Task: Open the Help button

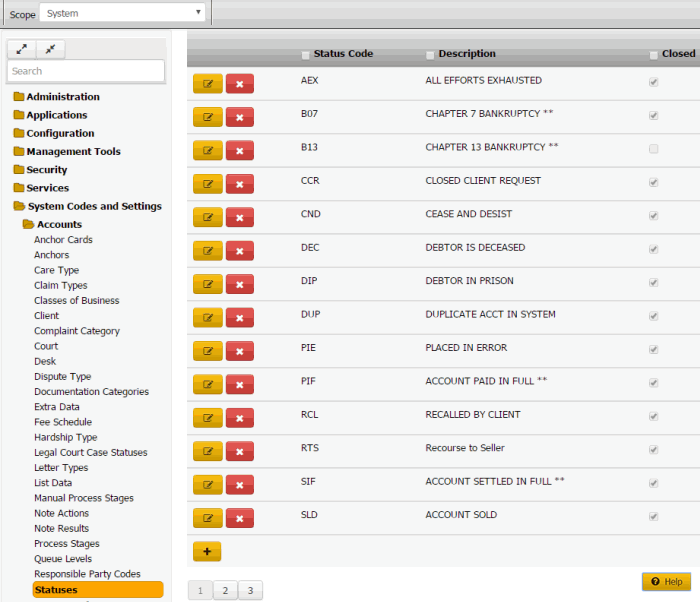Action: [666, 581]
